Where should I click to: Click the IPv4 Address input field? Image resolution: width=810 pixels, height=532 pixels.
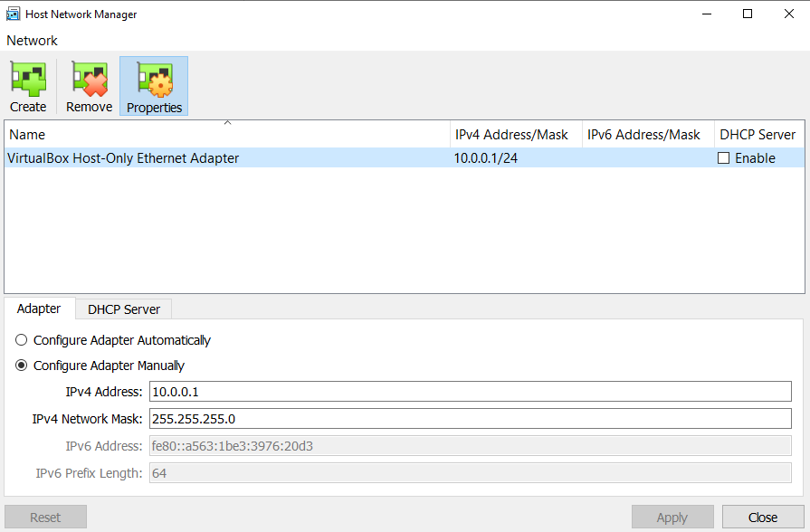coord(470,392)
